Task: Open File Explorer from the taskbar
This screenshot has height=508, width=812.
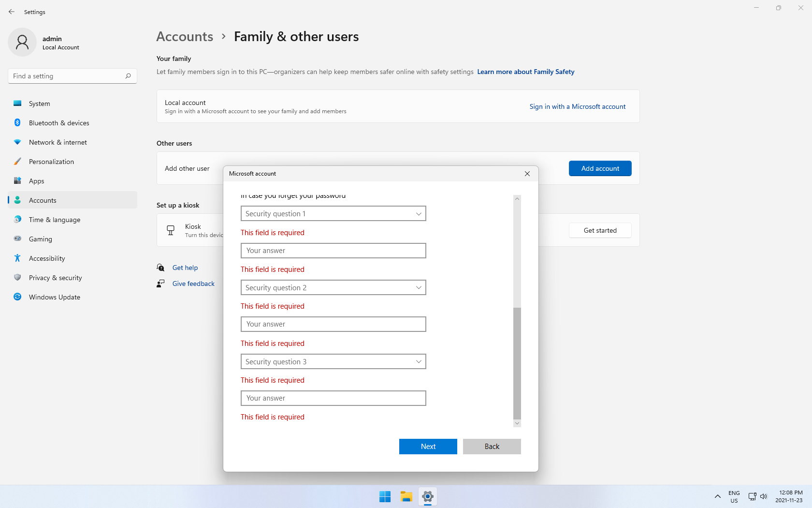Action: tap(406, 496)
